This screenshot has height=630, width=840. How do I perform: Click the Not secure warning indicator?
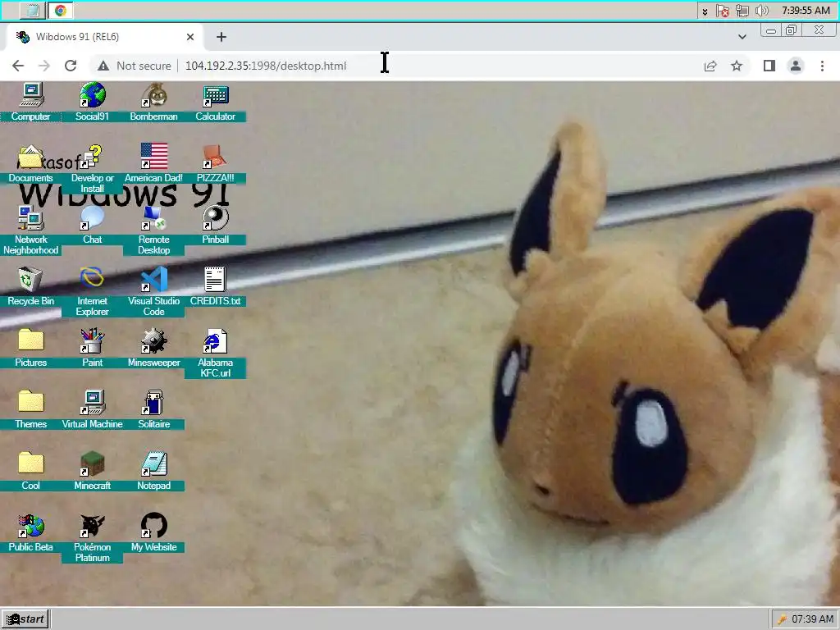point(134,66)
